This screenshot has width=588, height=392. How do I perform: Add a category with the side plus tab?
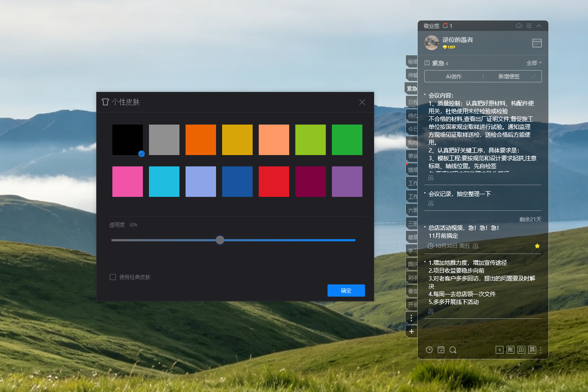point(412,331)
